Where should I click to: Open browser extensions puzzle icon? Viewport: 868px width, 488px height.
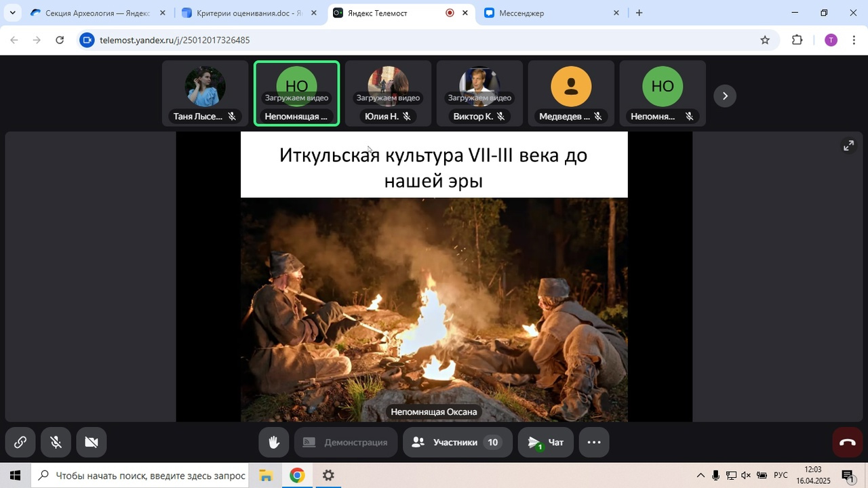[797, 40]
